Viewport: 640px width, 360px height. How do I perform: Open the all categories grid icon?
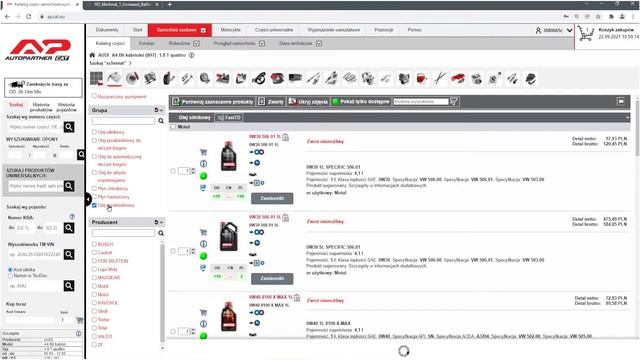click(x=96, y=78)
